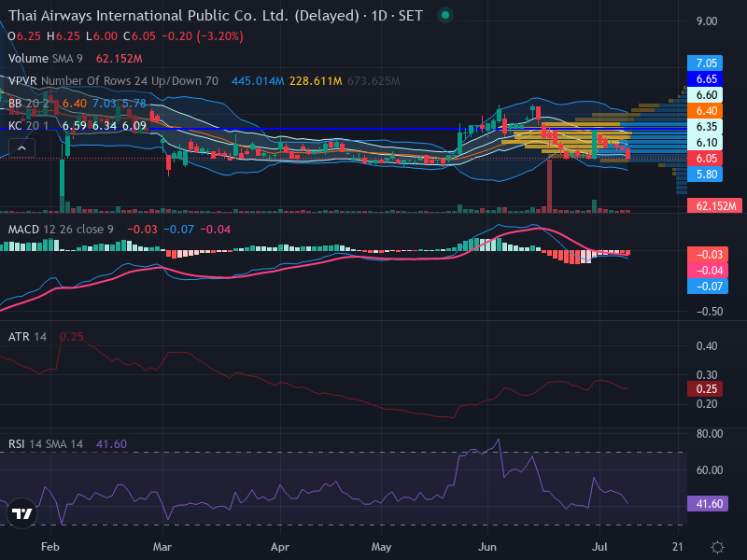
Task: Click the orange 6.40 price label
Action: point(705,111)
